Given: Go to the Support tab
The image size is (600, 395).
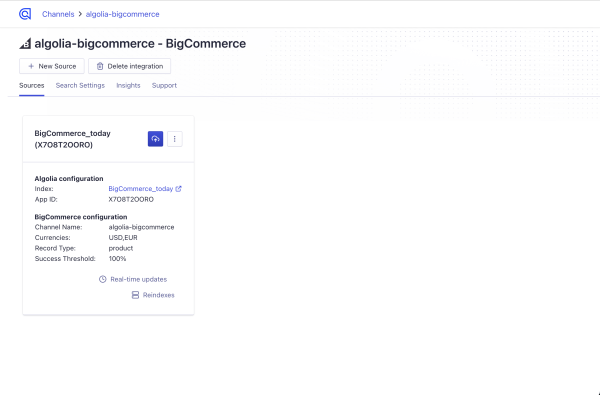Looking at the screenshot, I should click(164, 85).
